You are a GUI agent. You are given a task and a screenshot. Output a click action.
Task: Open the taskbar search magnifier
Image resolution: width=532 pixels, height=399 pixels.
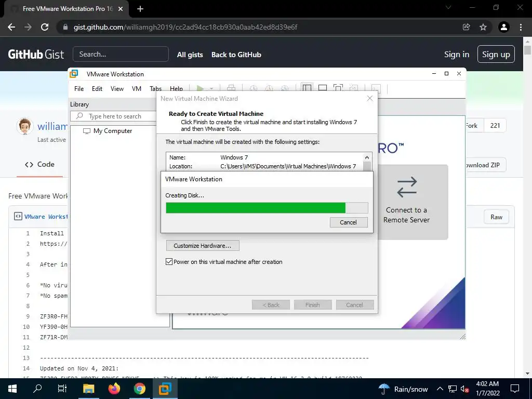[x=37, y=389]
